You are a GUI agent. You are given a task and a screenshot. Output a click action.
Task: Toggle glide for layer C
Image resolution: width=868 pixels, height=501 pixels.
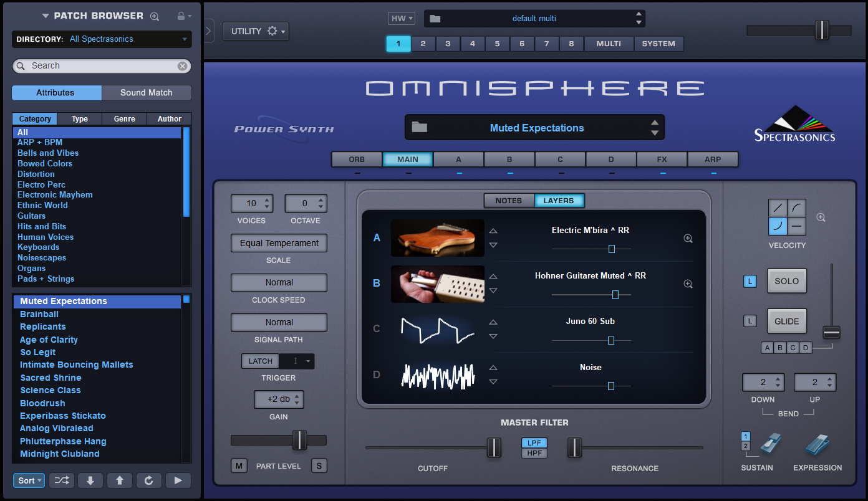(793, 348)
